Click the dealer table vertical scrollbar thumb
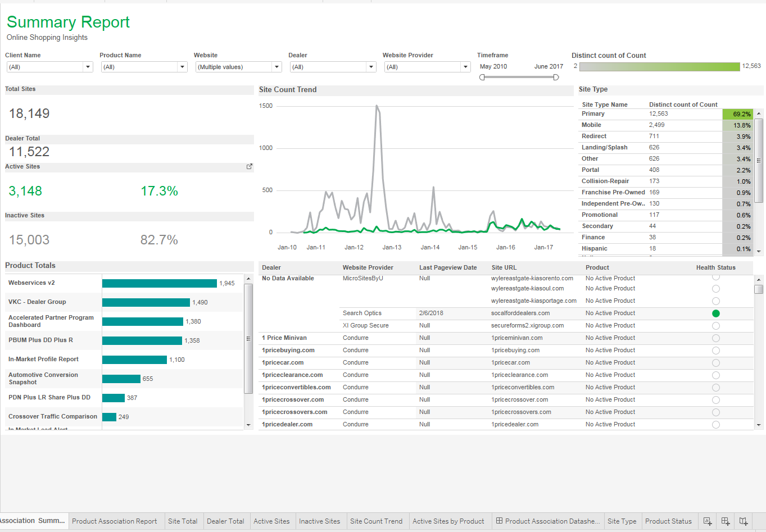The image size is (766, 532). pos(759,289)
